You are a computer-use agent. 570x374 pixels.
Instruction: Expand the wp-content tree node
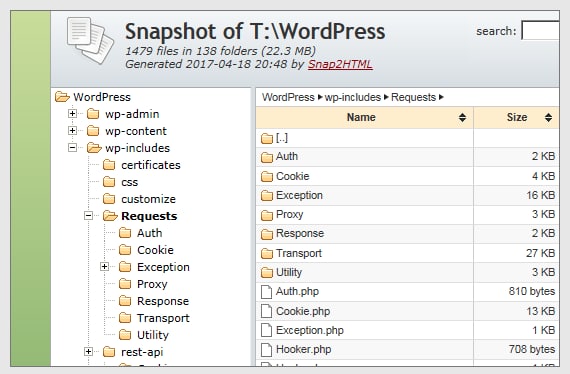(72, 130)
